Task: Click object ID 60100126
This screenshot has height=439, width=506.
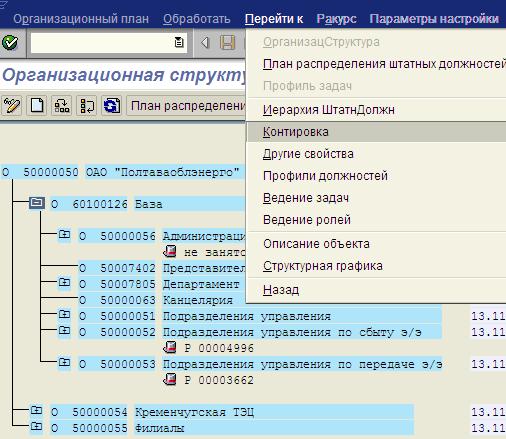Action: pyautogui.click(x=100, y=204)
